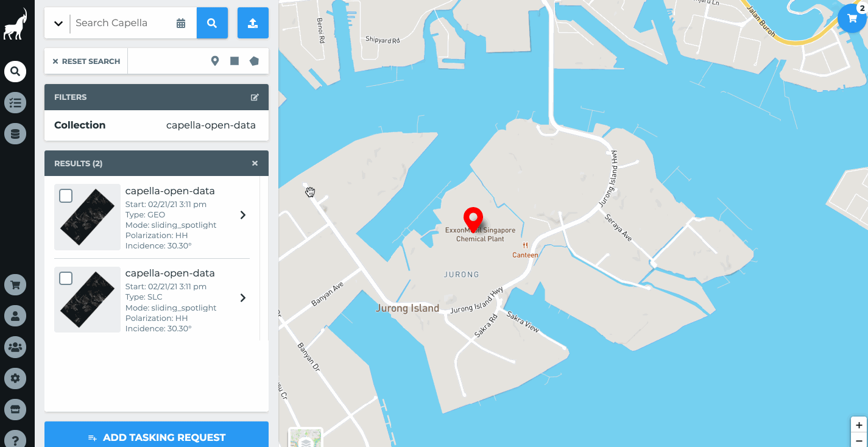Viewport: 868px width, 447px height.
Task: Open the database stack sidebar icon
Action: (15, 133)
